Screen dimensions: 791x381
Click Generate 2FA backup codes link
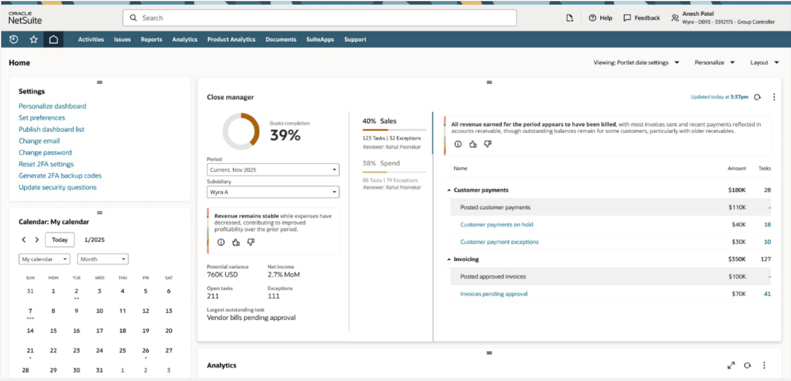[x=60, y=176]
